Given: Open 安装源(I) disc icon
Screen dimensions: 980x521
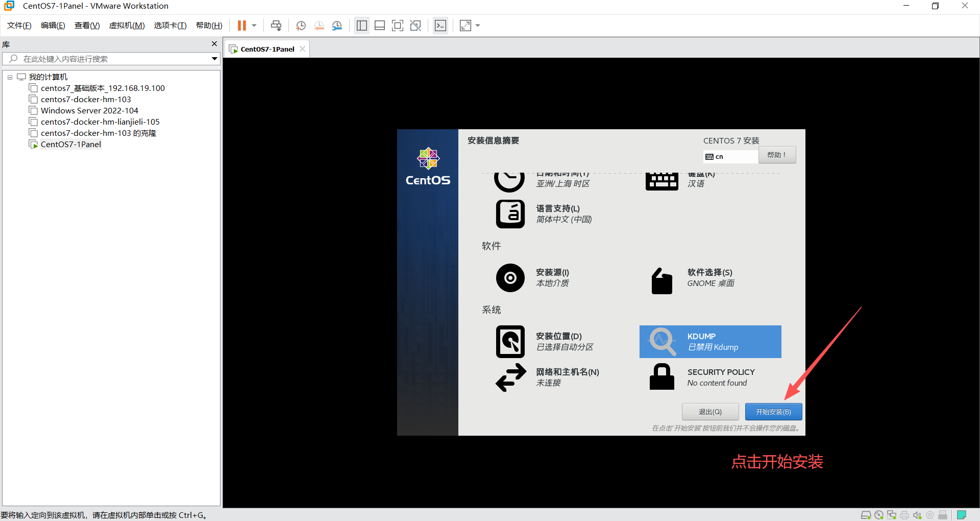Looking at the screenshot, I should (x=510, y=278).
